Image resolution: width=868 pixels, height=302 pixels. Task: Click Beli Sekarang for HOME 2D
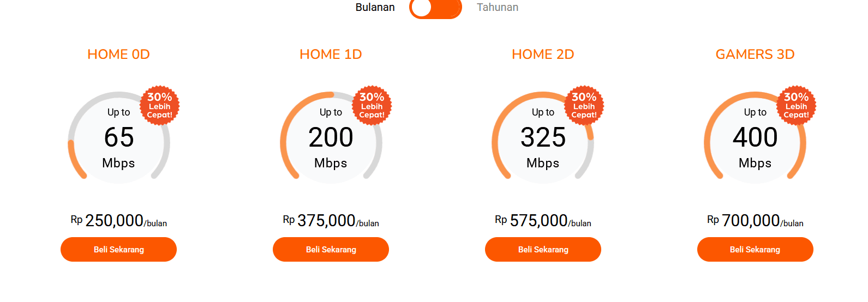(x=543, y=249)
